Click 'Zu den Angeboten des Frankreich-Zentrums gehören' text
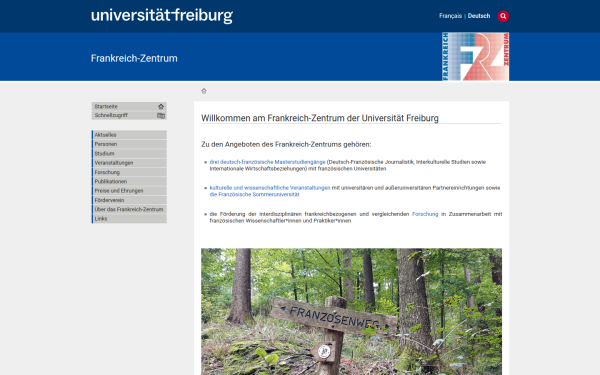The image size is (600, 375). tap(286, 144)
